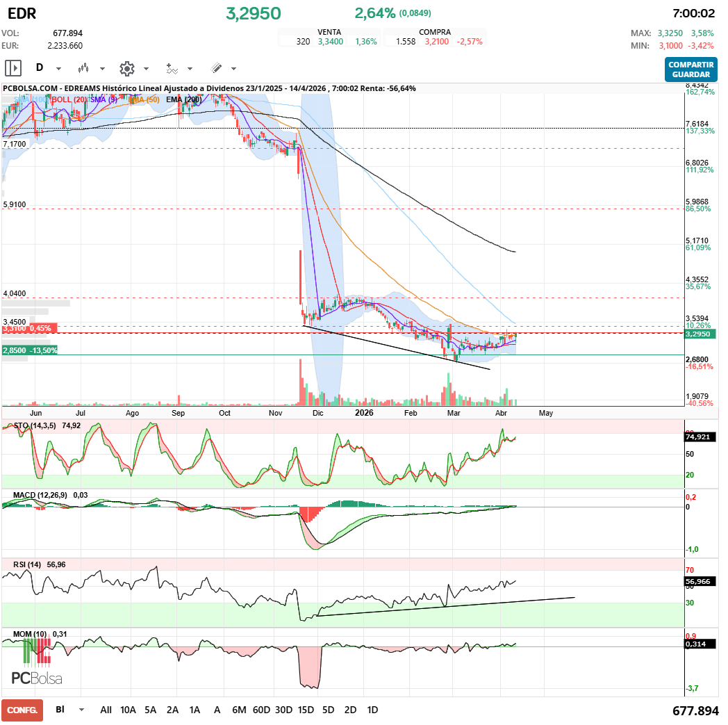Toggle the side panel expand icon
Screen dimensions: 728x725
pyautogui.click(x=13, y=68)
